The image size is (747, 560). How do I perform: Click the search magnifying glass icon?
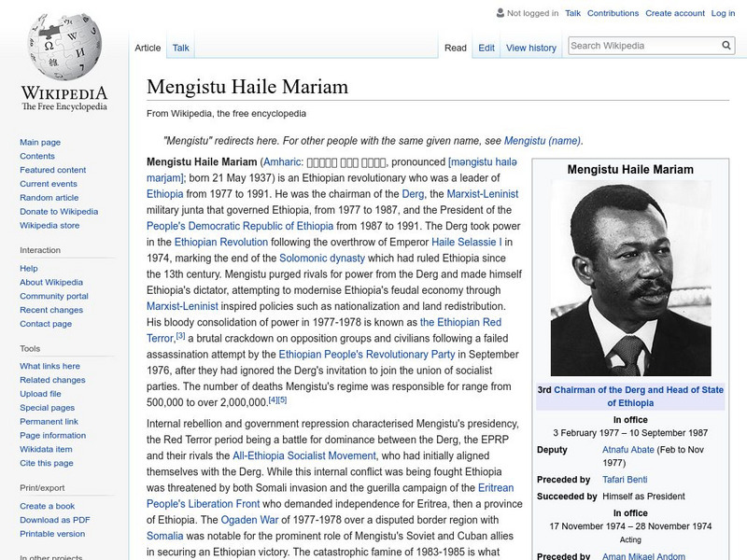[x=726, y=44]
